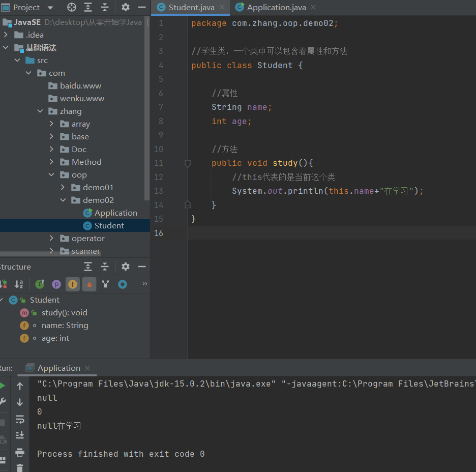Click print icon in Run console
The height and width of the screenshot is (472, 476).
(20, 453)
